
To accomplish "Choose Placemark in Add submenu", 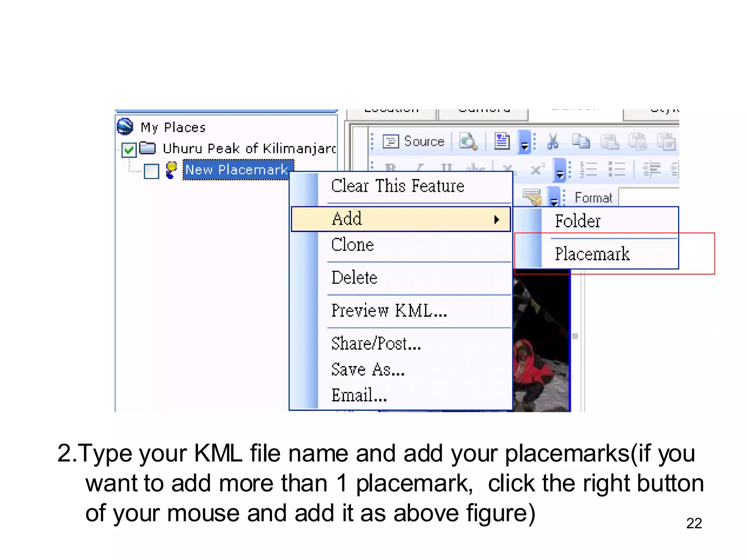I will point(596,254).
